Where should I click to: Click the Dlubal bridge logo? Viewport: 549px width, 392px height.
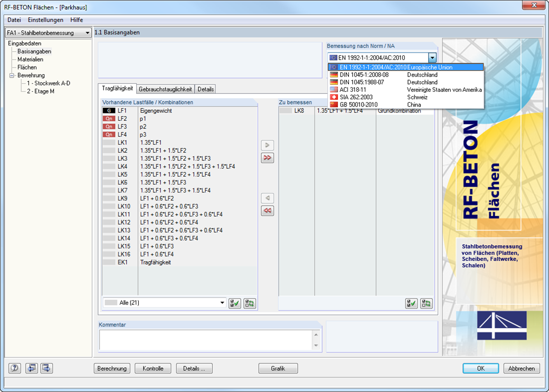pyautogui.click(x=501, y=325)
